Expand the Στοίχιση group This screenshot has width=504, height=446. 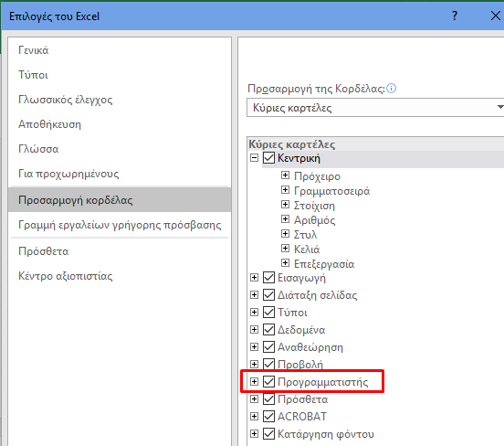tap(285, 205)
